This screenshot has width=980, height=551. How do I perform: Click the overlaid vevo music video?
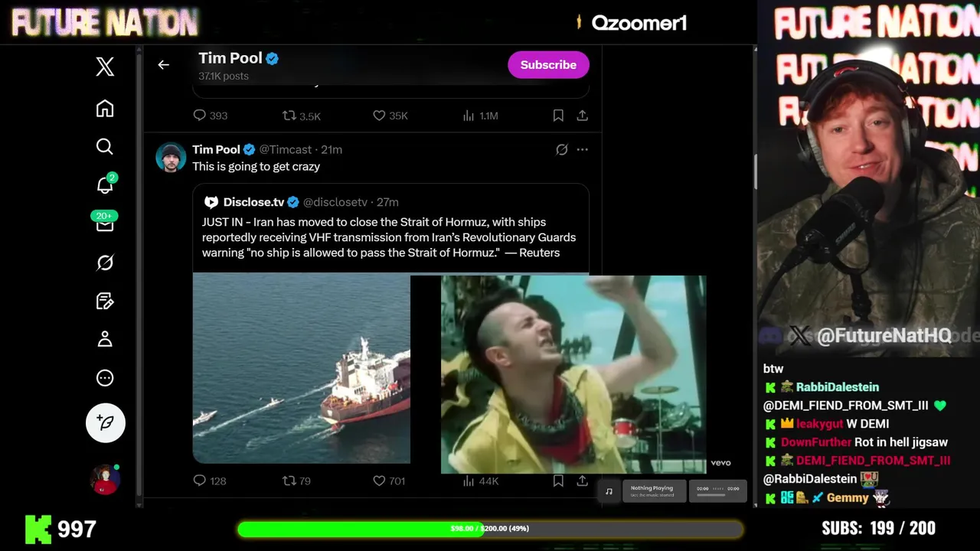(573, 374)
